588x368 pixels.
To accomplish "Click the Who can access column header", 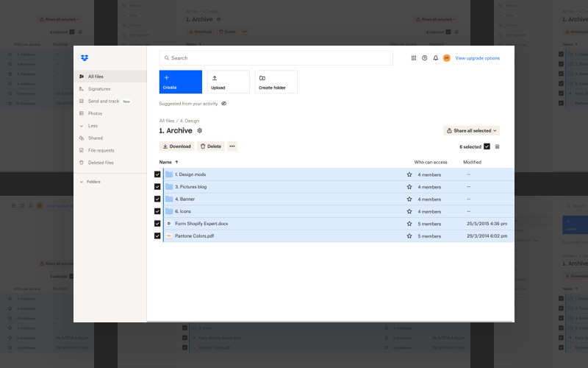I will coord(431,162).
